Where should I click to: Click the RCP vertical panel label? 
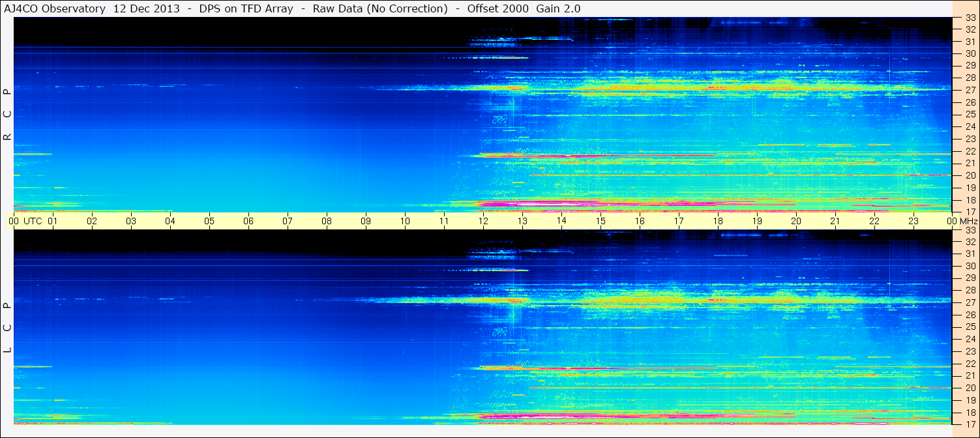coord(7,115)
